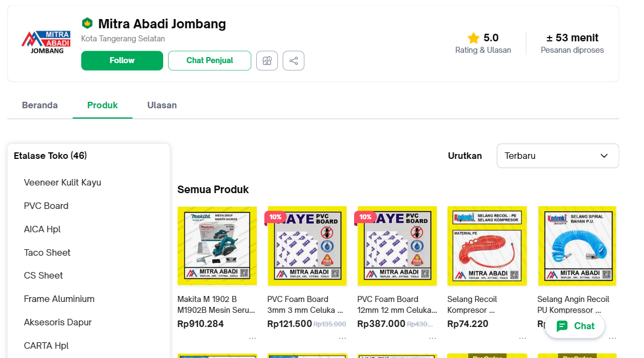Open the Ulasan tab
This screenshot has height=358, width=644.
[x=162, y=105]
